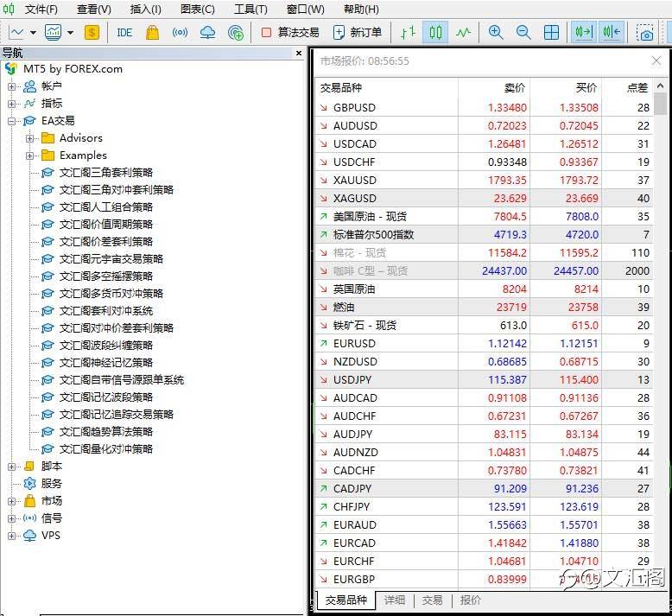Click the Market Watch scrollbar up arrow

pyautogui.click(x=660, y=86)
